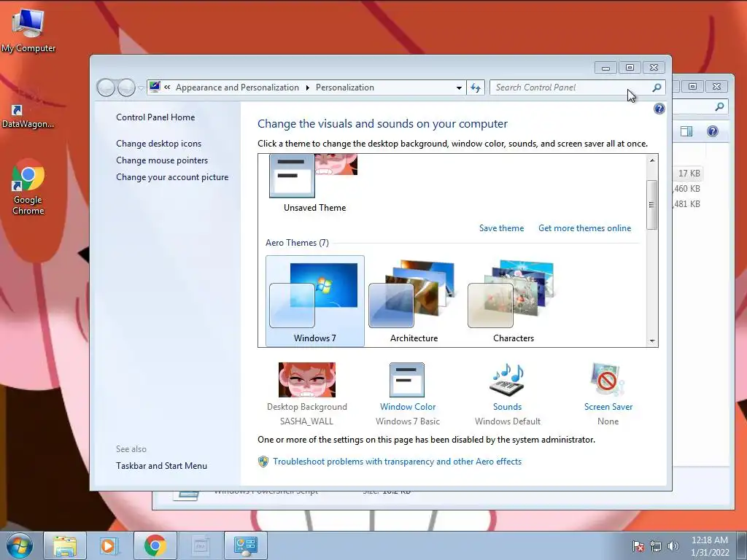747x560 pixels.
Task: Launch Google Chrome from the desktop
Action: click(x=28, y=187)
